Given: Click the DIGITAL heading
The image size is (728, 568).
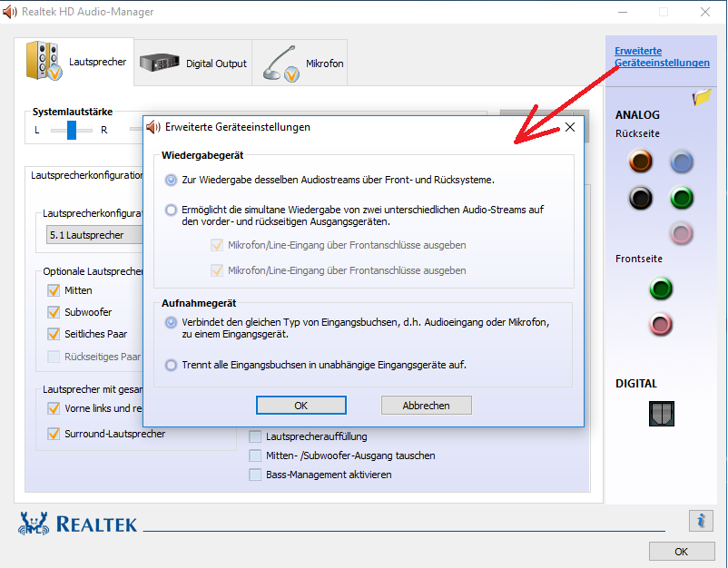Looking at the screenshot, I should (636, 384).
